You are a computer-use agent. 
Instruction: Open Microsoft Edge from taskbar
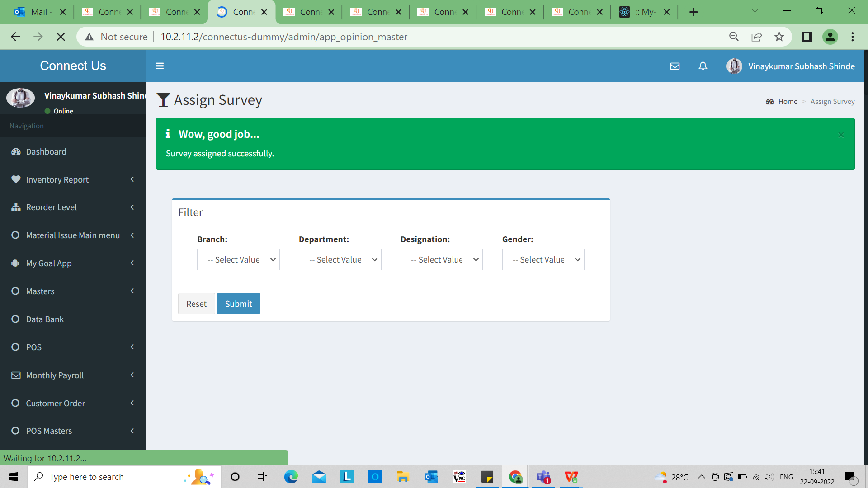pos(291,477)
